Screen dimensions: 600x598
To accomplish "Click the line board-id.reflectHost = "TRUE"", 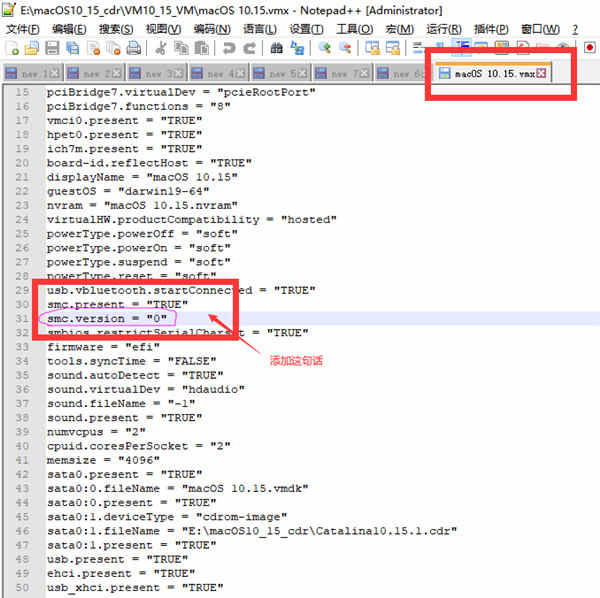I will (x=149, y=163).
